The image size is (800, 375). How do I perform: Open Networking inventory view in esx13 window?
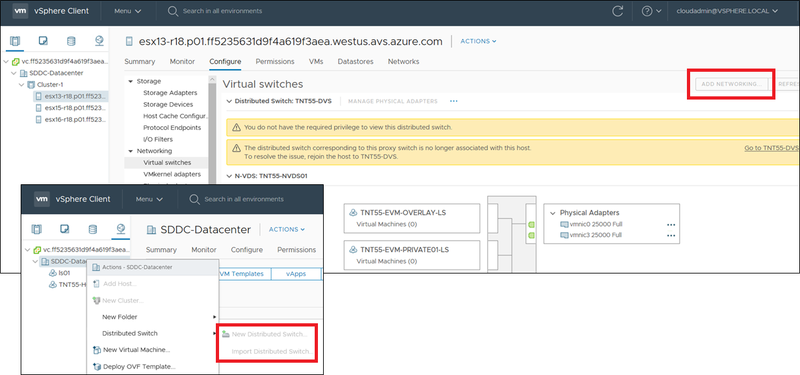point(99,40)
